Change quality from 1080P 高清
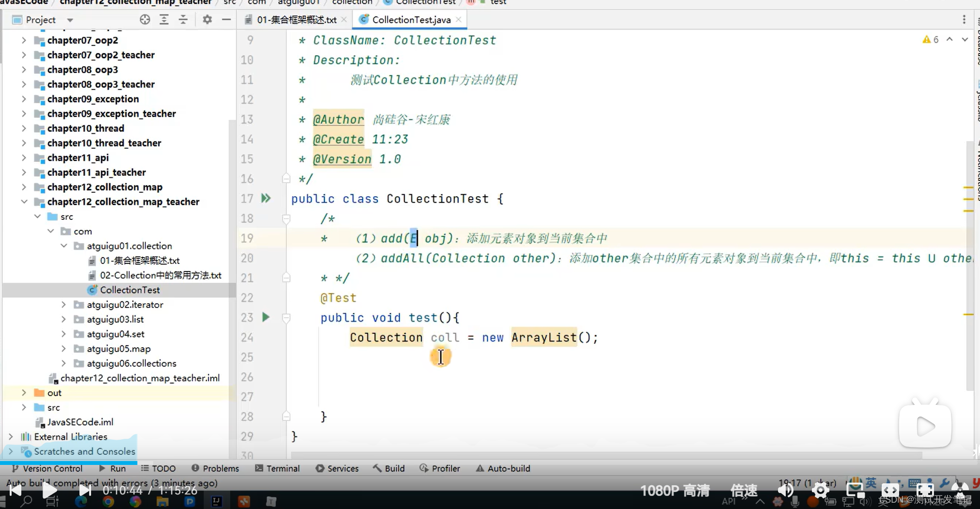Screen dimensions: 980x509 (675, 491)
